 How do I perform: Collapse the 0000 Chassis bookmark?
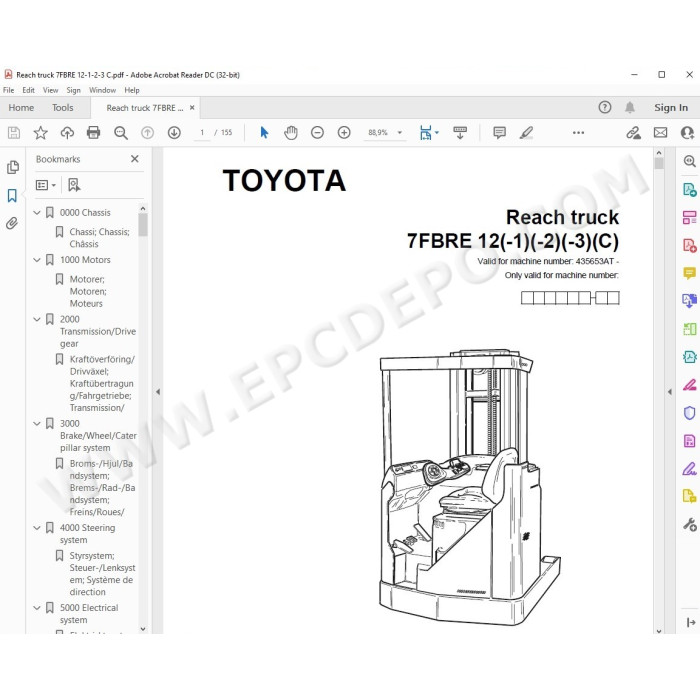tap(37, 213)
